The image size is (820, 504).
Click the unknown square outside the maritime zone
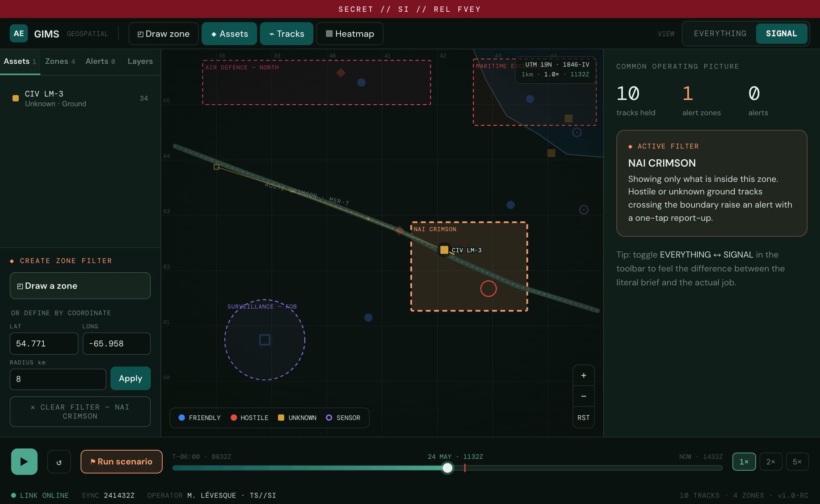coord(551,153)
